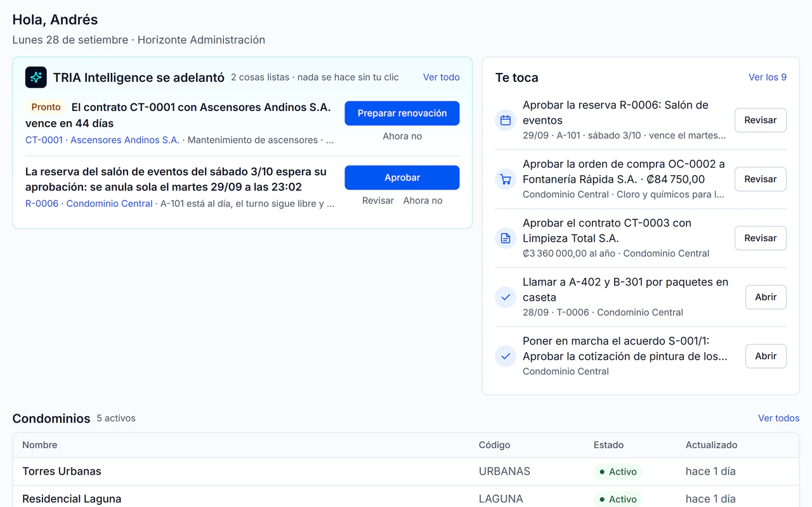Click the 5 activos count label
This screenshot has height=507, width=812.
116,418
